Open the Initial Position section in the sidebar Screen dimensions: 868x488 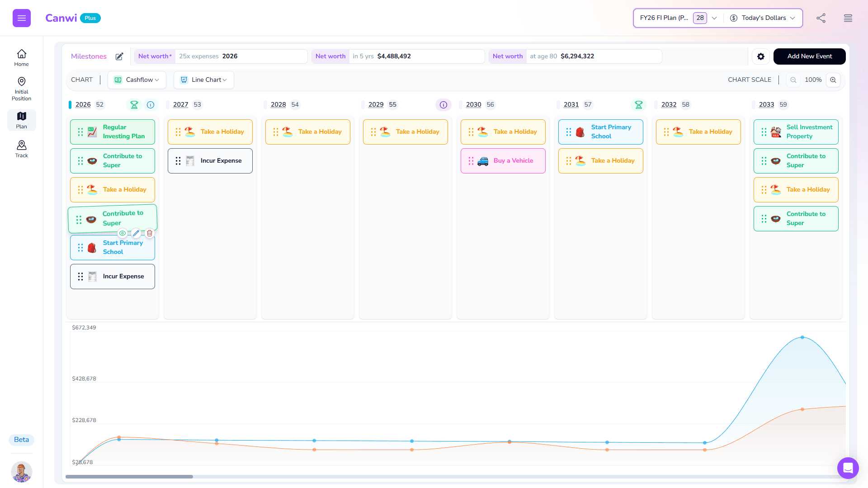coord(21,89)
